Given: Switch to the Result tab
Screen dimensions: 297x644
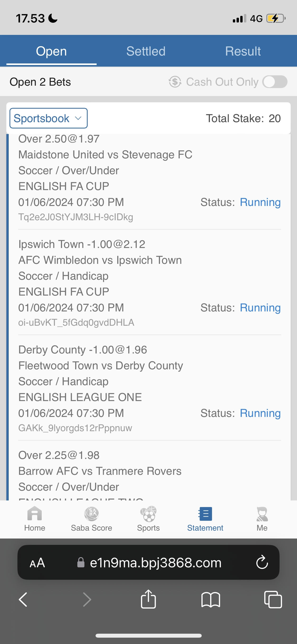Looking at the screenshot, I should [243, 51].
